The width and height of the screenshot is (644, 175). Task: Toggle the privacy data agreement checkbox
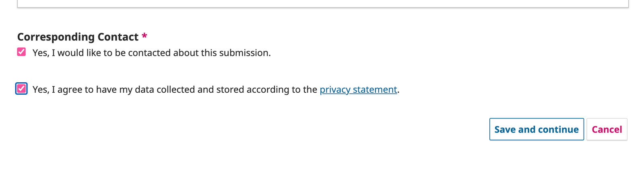click(x=21, y=89)
